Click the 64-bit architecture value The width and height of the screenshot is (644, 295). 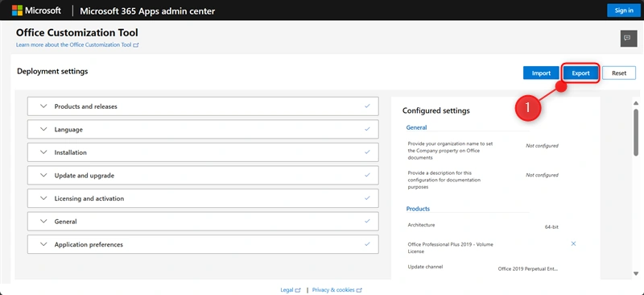[x=551, y=226]
